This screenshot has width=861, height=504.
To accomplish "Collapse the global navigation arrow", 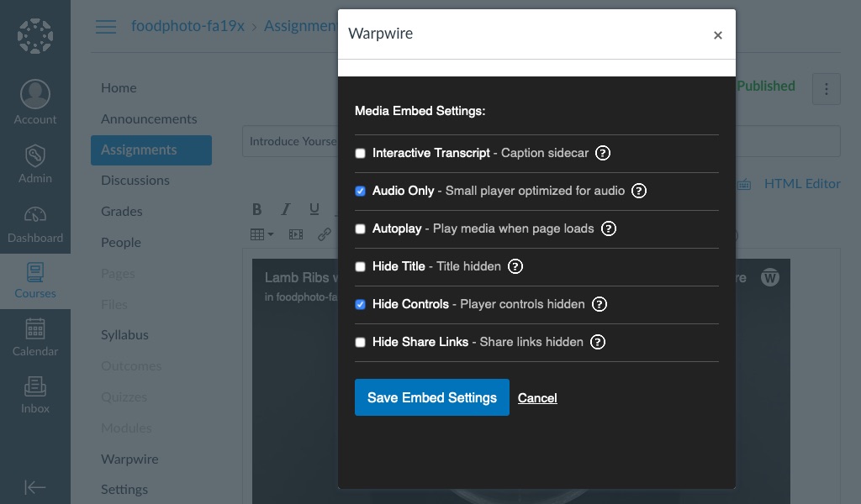I will tap(35, 487).
